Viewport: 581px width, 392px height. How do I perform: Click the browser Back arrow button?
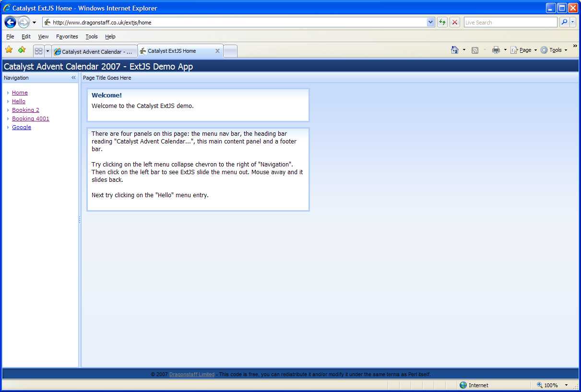pyautogui.click(x=10, y=22)
